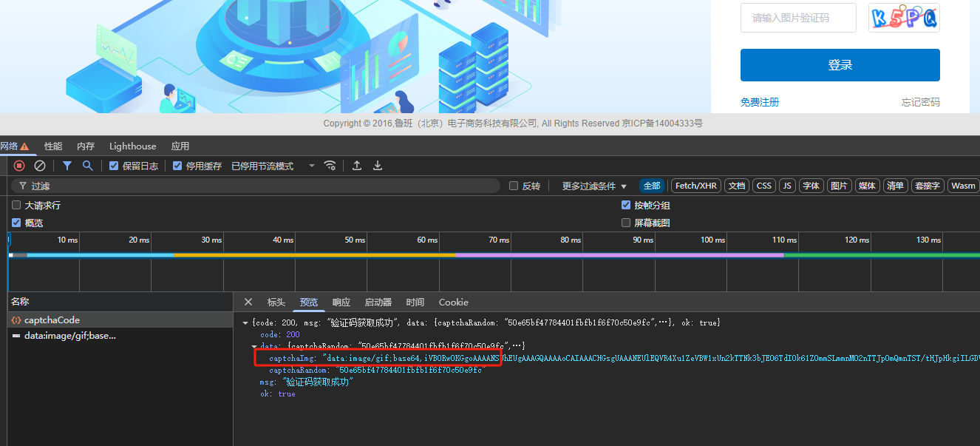
Task: Collapse the data object node
Action: (x=254, y=346)
